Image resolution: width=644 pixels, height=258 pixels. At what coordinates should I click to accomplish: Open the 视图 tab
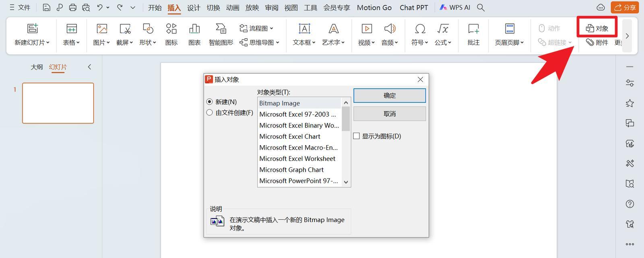click(291, 8)
